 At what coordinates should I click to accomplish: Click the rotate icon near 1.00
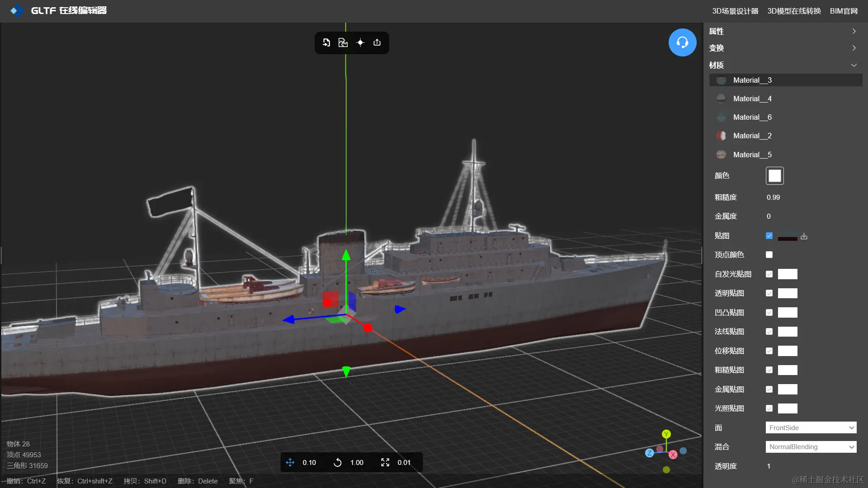tap(338, 462)
